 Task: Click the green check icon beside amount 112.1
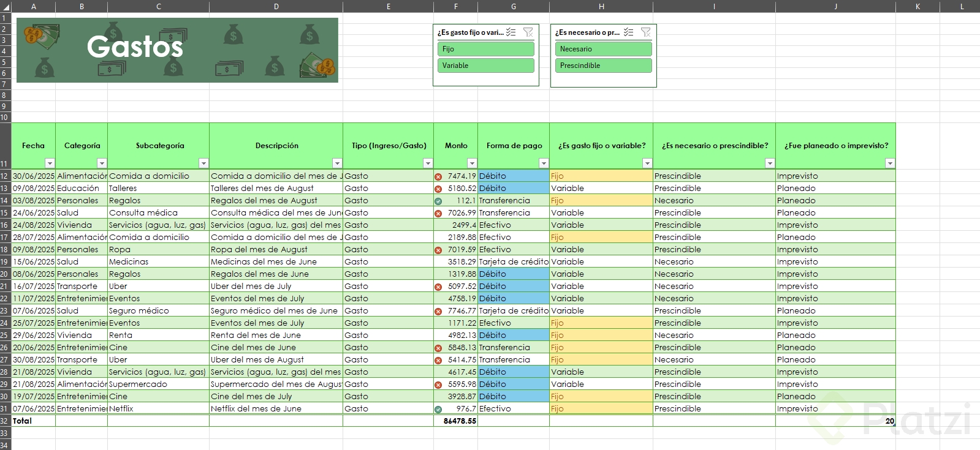click(x=438, y=201)
